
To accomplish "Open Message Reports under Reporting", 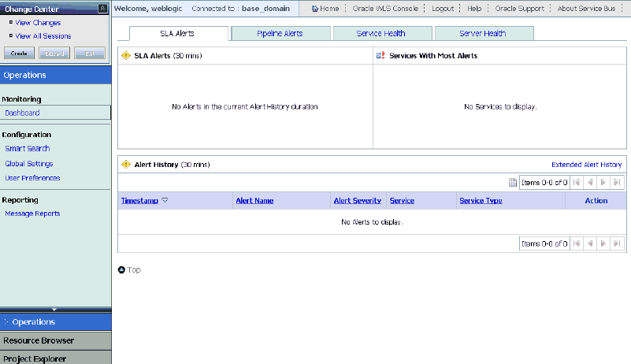I will point(32,214).
